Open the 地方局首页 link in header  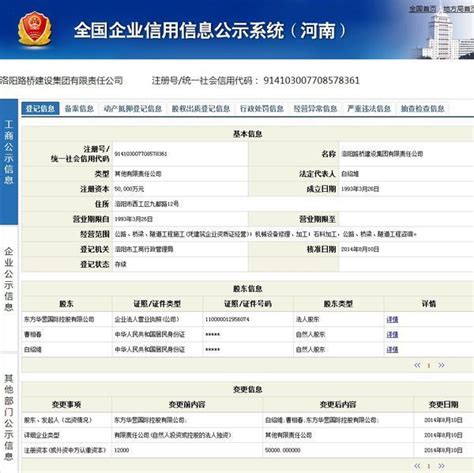458,9
